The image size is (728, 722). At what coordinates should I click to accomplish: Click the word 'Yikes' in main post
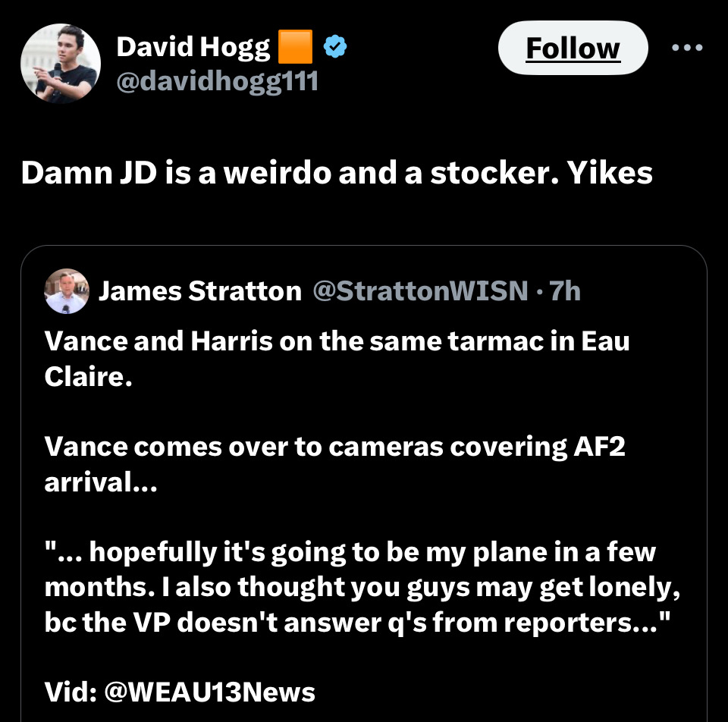coord(610,173)
